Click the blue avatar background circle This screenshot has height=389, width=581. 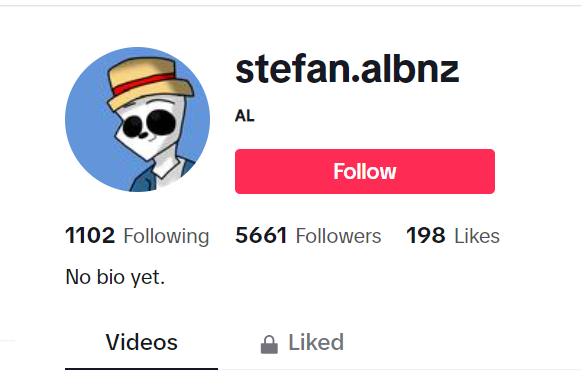pyautogui.click(x=87, y=122)
